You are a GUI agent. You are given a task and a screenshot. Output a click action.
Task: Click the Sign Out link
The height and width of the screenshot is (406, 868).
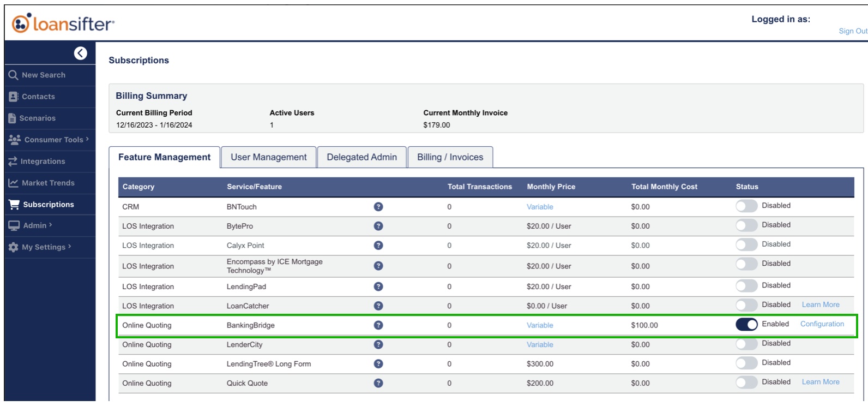coord(853,31)
